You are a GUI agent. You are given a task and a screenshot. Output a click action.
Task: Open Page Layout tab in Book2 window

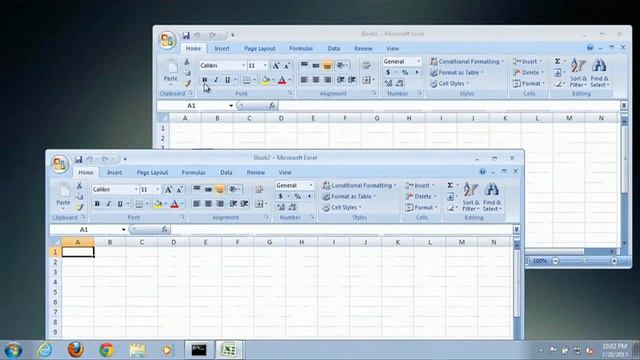(152, 172)
